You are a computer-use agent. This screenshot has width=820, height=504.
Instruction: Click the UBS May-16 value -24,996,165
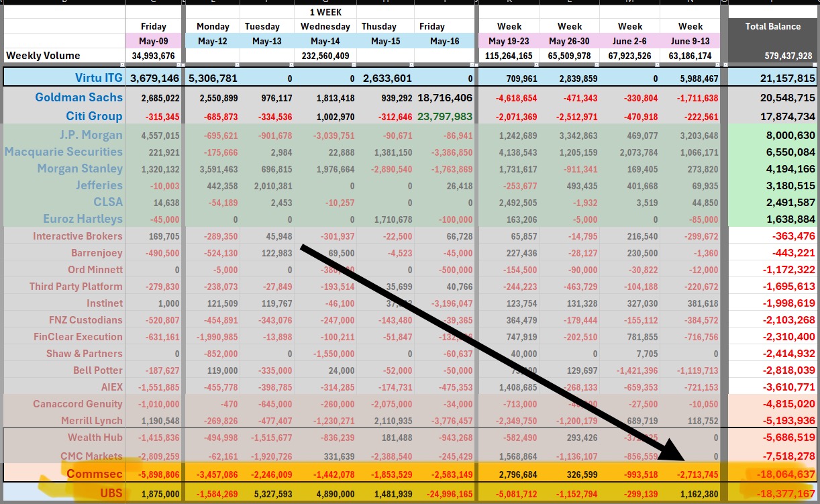[446, 494]
